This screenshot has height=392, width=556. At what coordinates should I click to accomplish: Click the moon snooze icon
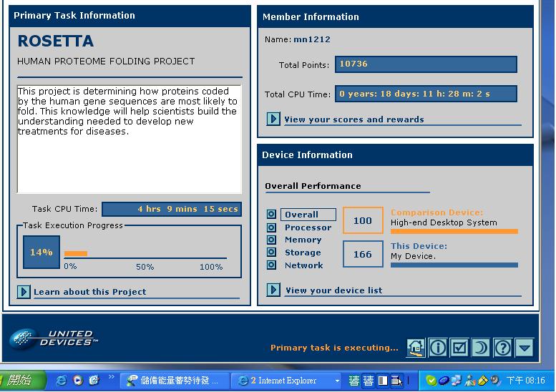[482, 348]
